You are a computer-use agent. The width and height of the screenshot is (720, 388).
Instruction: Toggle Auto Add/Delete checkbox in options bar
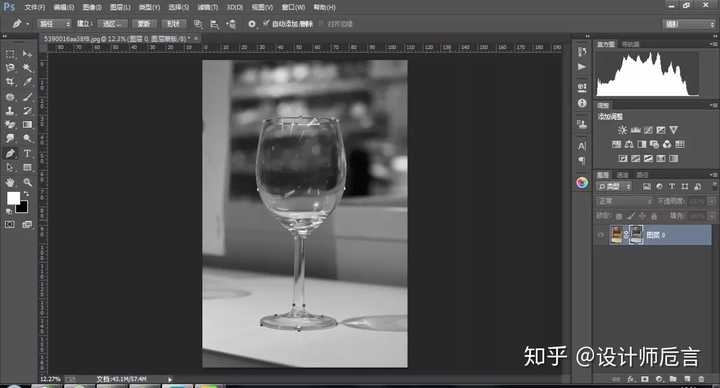tap(266, 23)
